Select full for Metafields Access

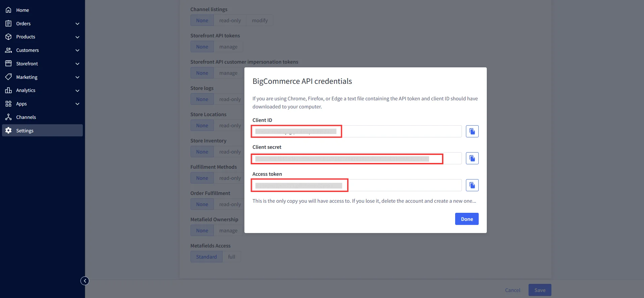(232, 257)
